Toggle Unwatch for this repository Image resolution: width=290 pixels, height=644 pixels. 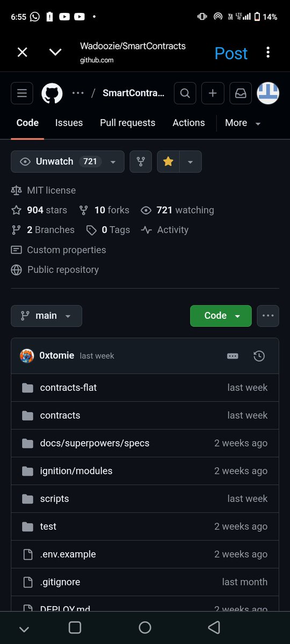tap(68, 162)
